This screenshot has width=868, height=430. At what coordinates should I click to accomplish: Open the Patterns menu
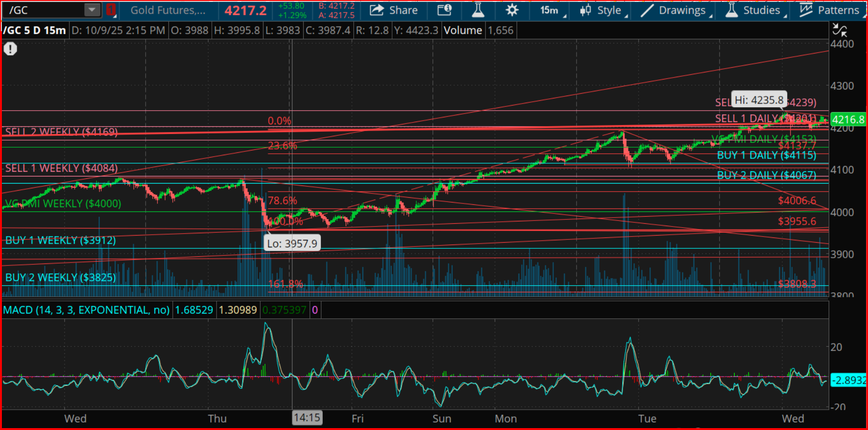[x=830, y=10]
